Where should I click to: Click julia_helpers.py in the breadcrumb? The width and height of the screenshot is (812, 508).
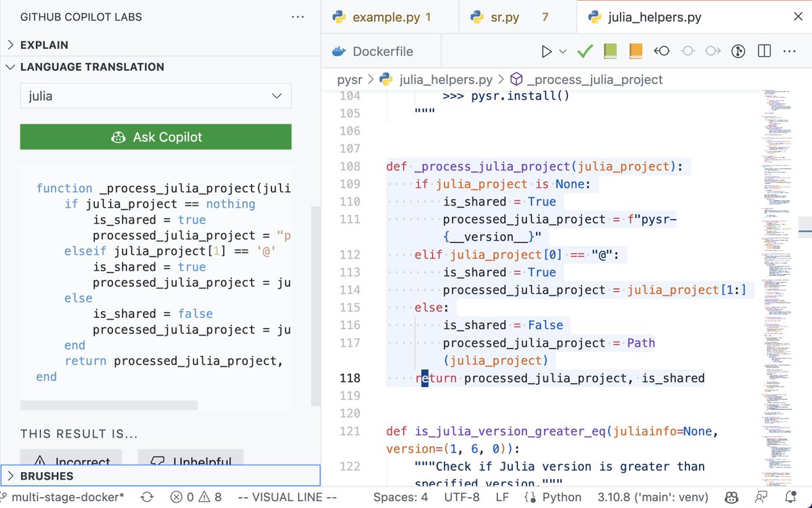coord(446,80)
